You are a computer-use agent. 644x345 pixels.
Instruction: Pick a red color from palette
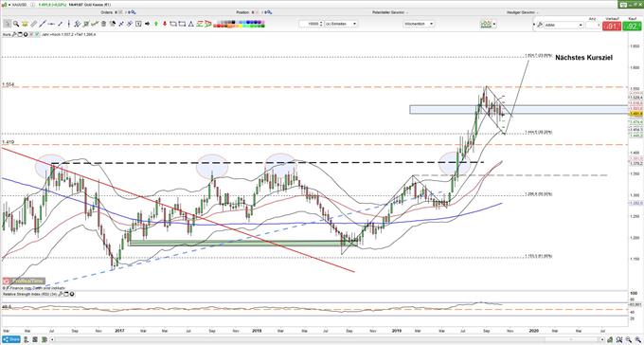click(x=218, y=26)
